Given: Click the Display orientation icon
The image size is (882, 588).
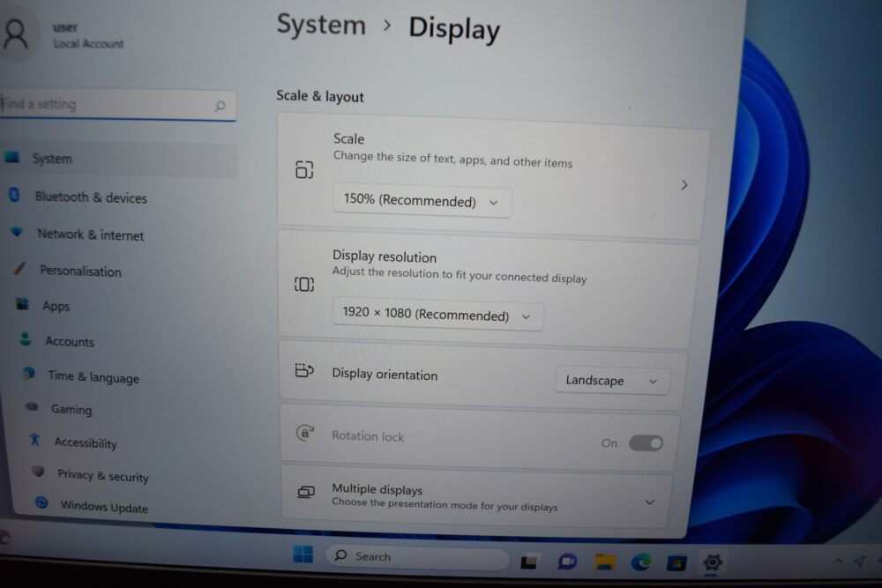Looking at the screenshot, I should point(304,370).
